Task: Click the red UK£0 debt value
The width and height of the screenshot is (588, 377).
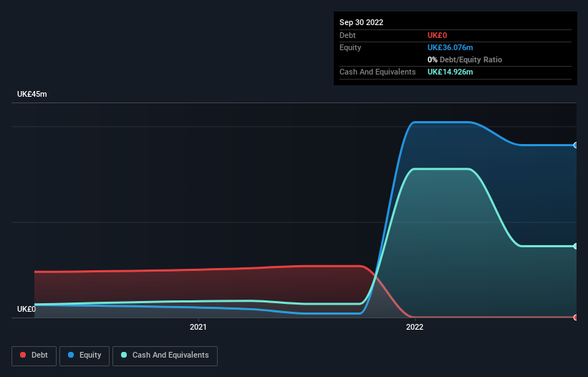Action: click(438, 35)
